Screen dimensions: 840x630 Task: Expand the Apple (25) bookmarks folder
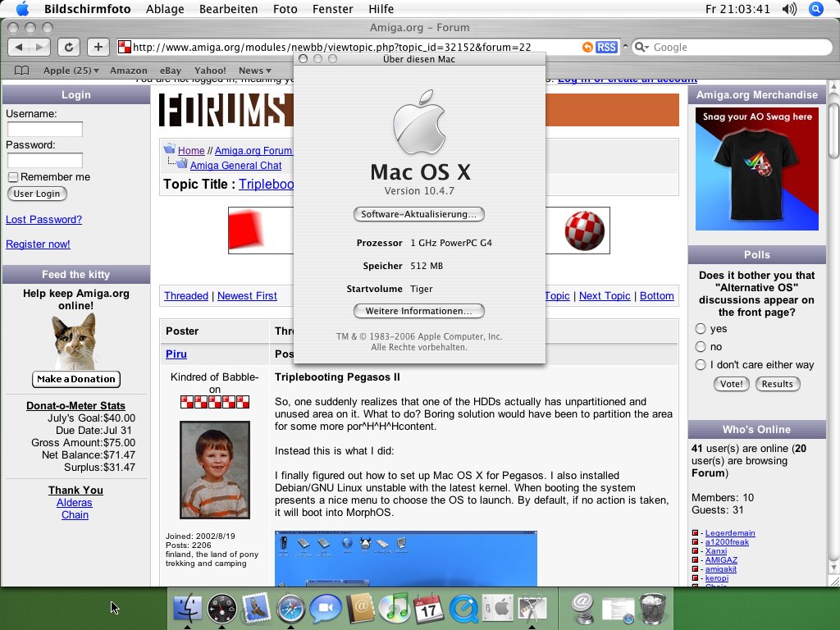(71, 71)
